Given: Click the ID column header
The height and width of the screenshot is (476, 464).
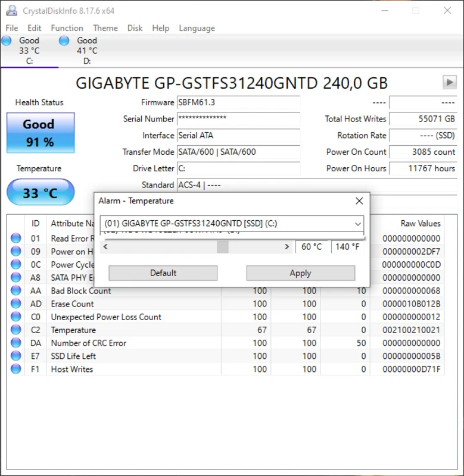Looking at the screenshot, I should (x=35, y=224).
